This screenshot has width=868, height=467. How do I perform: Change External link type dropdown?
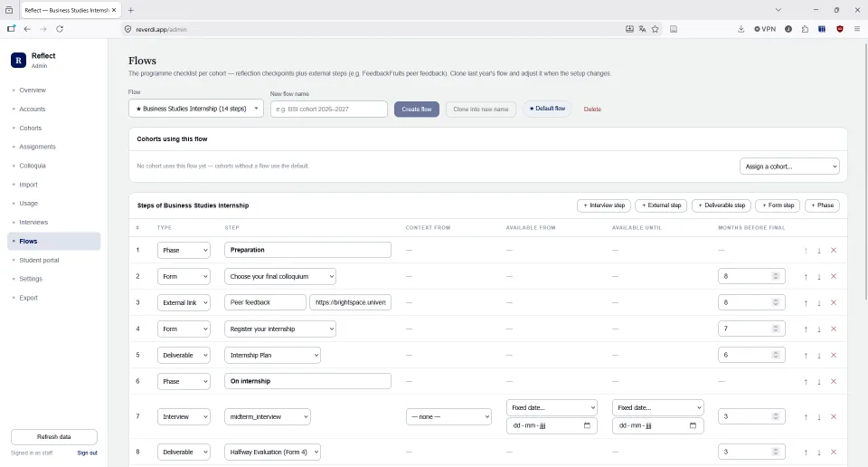click(x=184, y=302)
